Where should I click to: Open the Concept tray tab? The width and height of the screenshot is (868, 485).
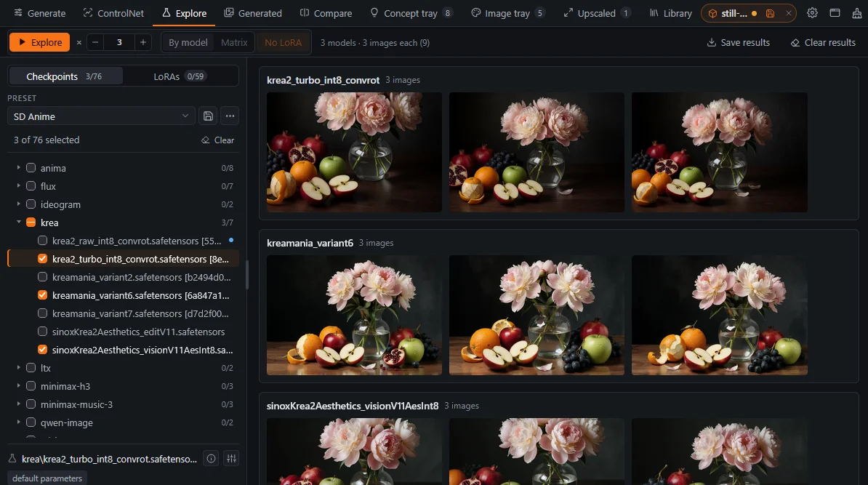pyautogui.click(x=411, y=13)
